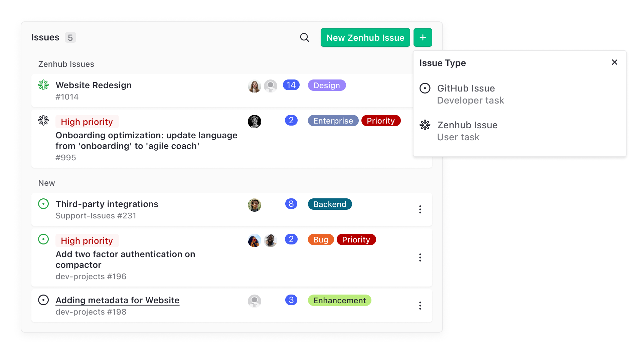Screen dimensions: 644x354
Task: Open kebab menu for Adding metadata issue
Action: coord(420,306)
